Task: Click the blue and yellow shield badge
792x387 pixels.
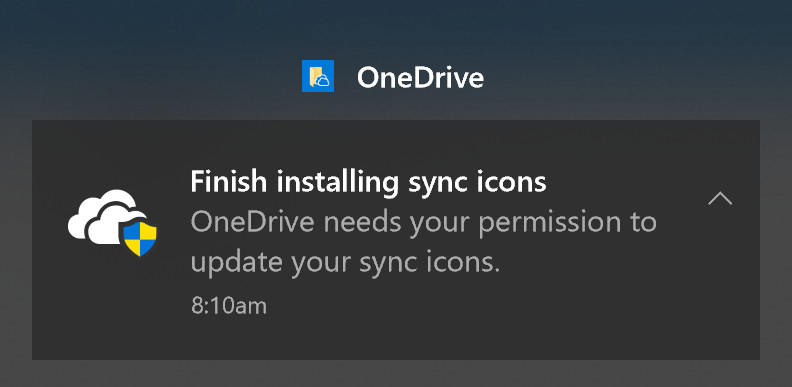Action: point(140,238)
